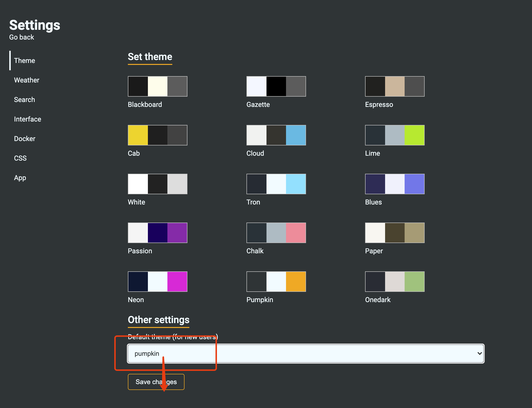Pick the Tron theme swatch
532x408 pixels.
point(276,184)
